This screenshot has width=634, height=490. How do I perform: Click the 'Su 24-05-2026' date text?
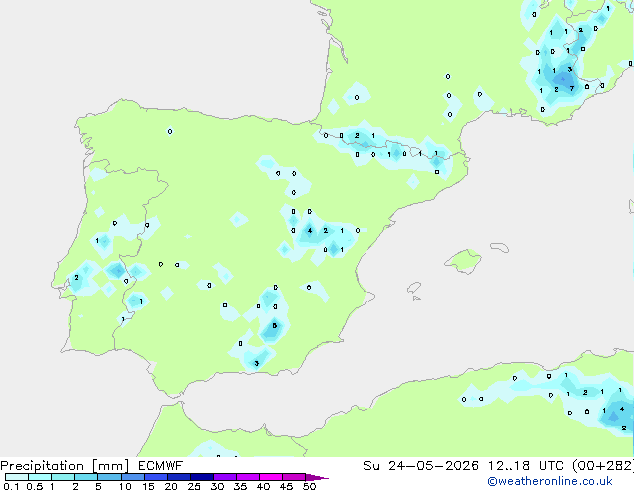[421, 466]
